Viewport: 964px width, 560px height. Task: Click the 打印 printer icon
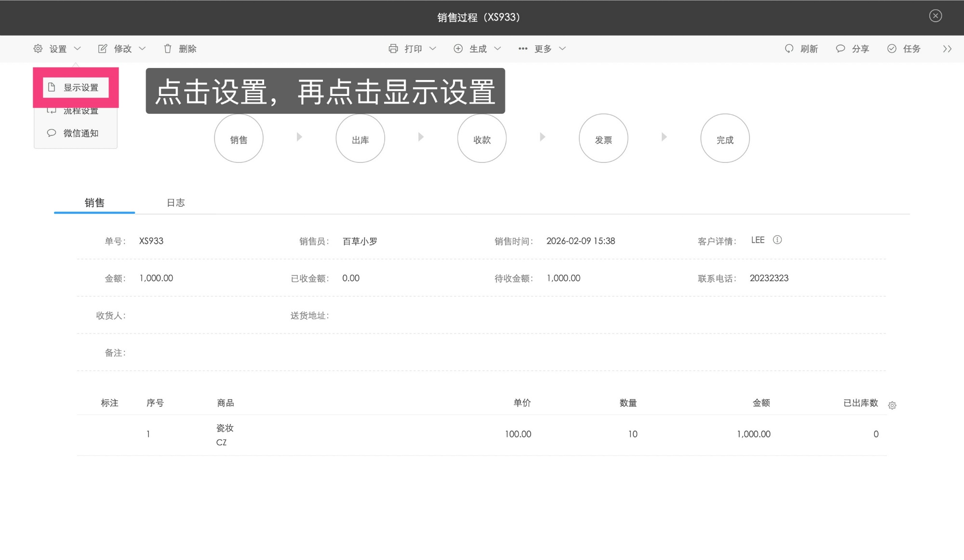394,48
